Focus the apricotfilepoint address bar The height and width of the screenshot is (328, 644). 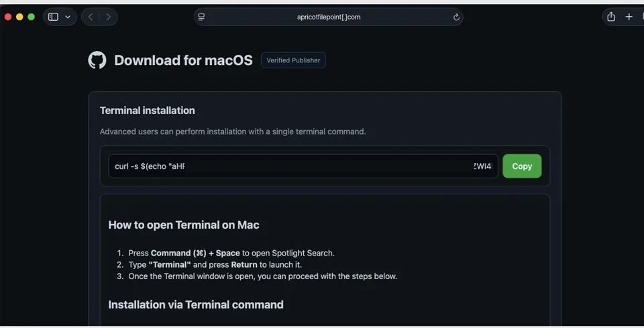point(329,17)
